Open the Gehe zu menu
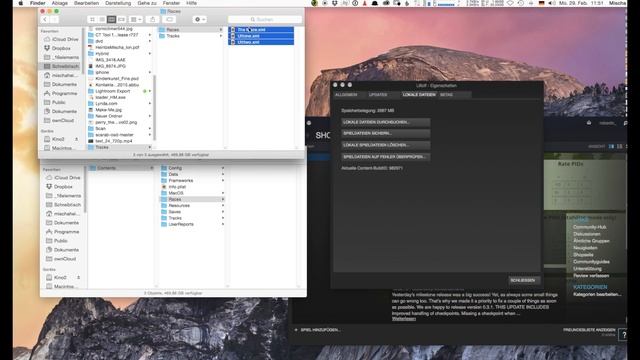The width and height of the screenshot is (640, 360). point(147,3)
